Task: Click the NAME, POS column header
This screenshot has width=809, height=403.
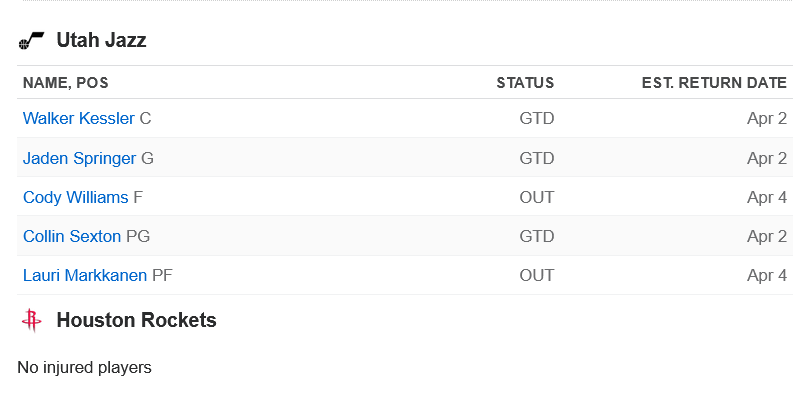Action: tap(66, 83)
